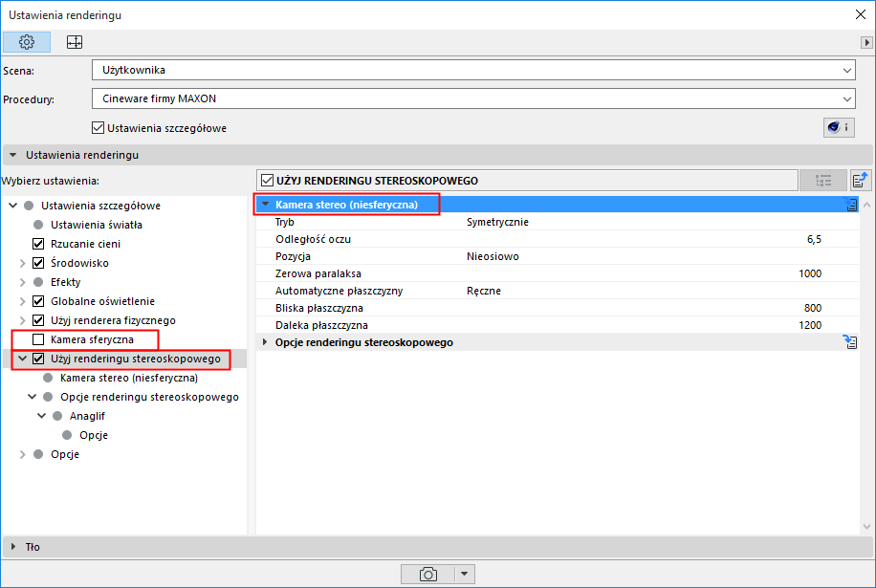Start render with the camera button
The width and height of the screenshot is (876, 588).
pyautogui.click(x=427, y=574)
